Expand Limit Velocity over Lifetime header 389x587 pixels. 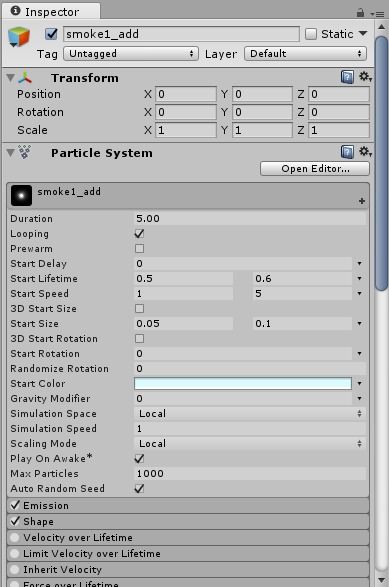[188, 554]
